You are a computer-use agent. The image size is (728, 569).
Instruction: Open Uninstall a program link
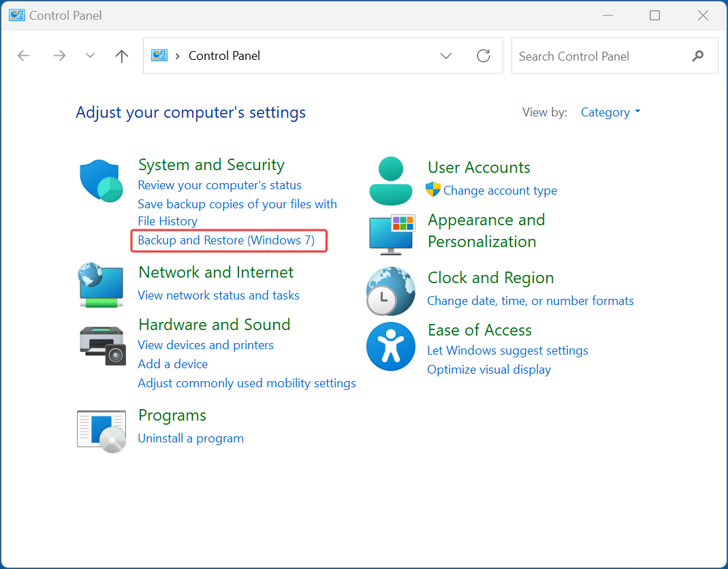coord(191,438)
